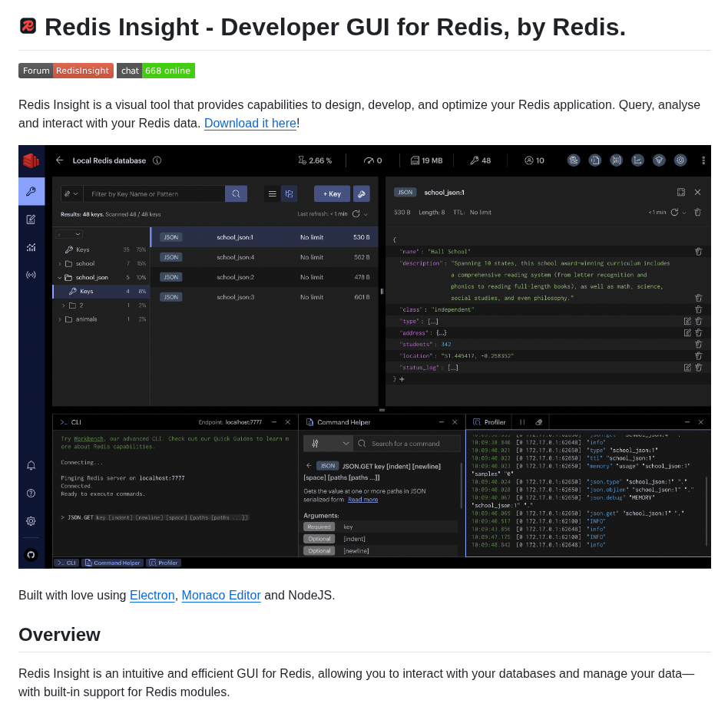728x710 pixels.
Task: Switch to tree view of keys
Action: 289,193
